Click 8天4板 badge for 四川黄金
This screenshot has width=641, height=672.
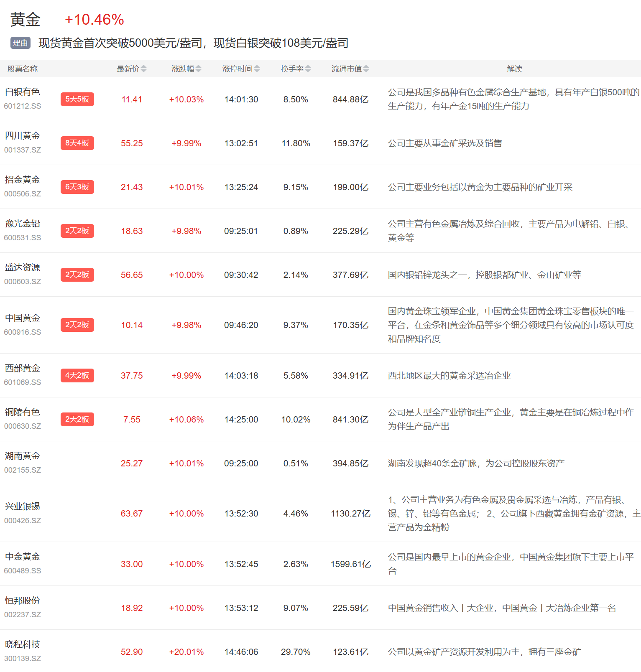[77, 143]
